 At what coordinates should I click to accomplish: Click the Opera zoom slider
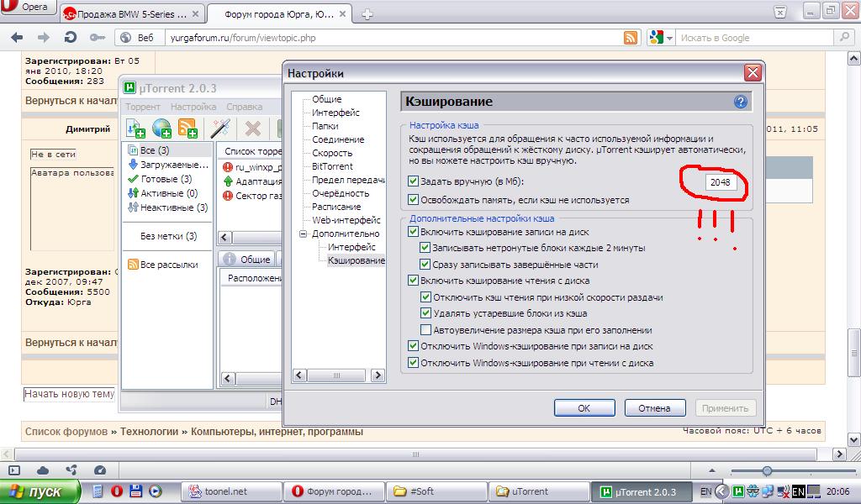(x=767, y=470)
